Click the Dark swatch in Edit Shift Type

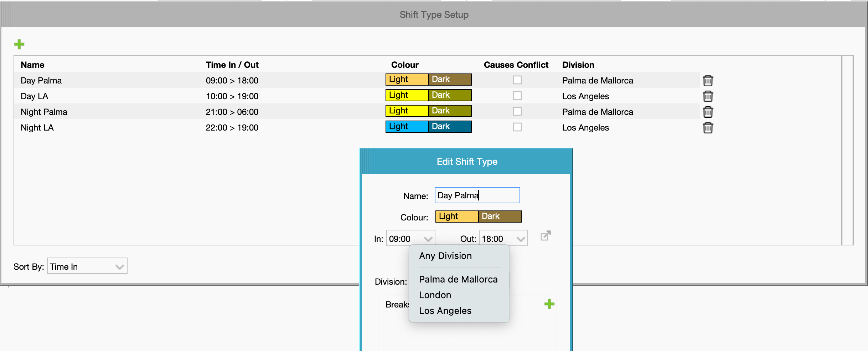(500, 217)
